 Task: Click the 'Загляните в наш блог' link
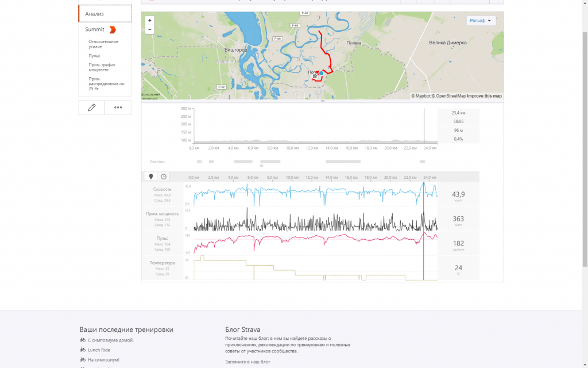247,362
